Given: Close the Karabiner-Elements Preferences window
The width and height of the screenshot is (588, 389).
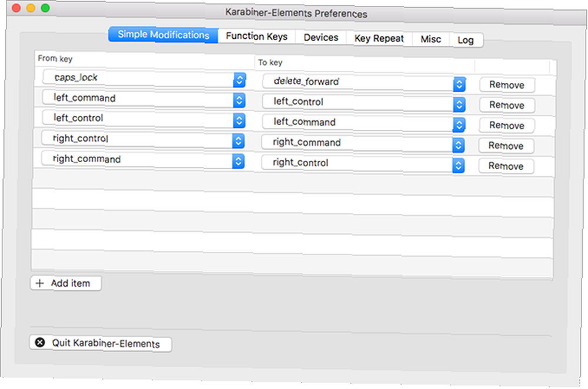Looking at the screenshot, I should [x=16, y=8].
